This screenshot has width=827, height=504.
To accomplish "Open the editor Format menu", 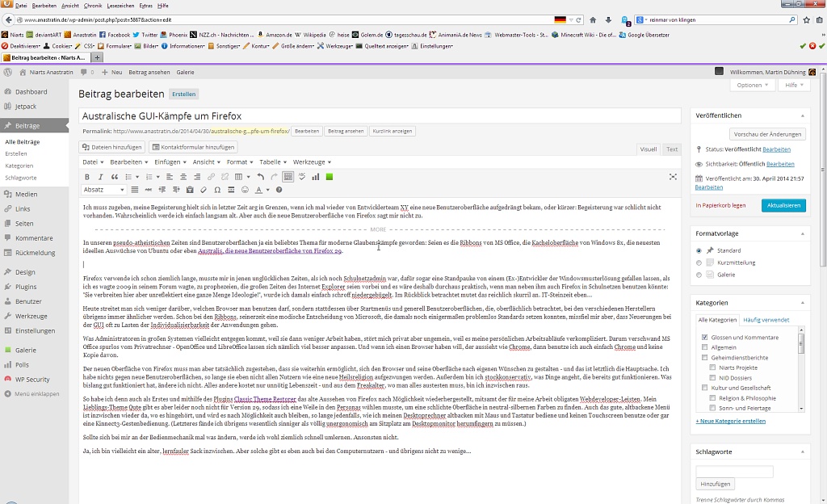I will point(240,162).
